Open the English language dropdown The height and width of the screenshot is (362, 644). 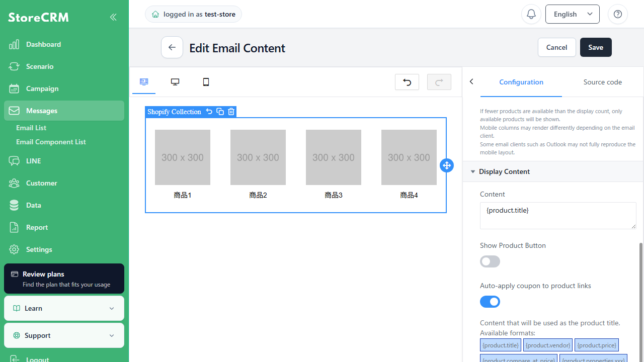click(x=573, y=14)
